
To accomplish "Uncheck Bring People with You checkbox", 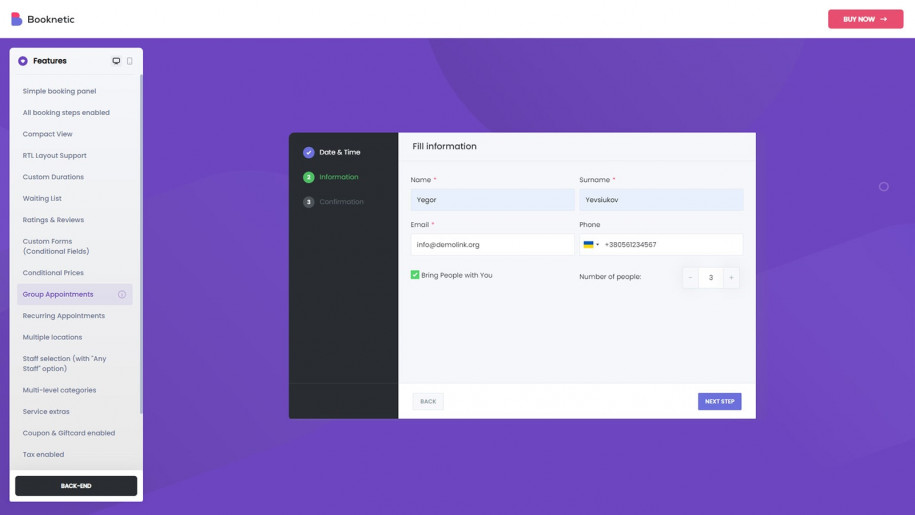I will (415, 275).
